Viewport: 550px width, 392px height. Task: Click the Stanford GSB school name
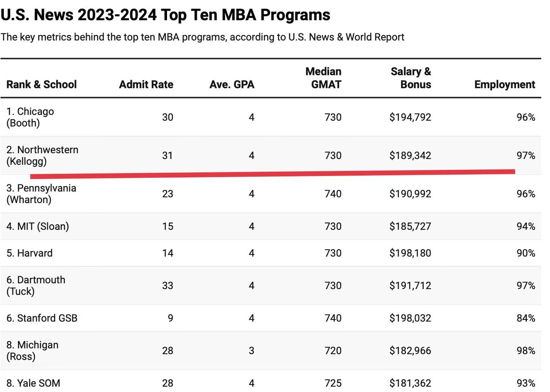click(x=42, y=318)
